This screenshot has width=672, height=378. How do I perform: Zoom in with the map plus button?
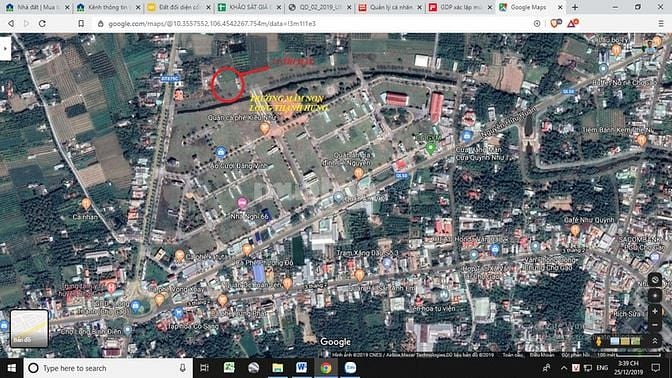(655, 311)
